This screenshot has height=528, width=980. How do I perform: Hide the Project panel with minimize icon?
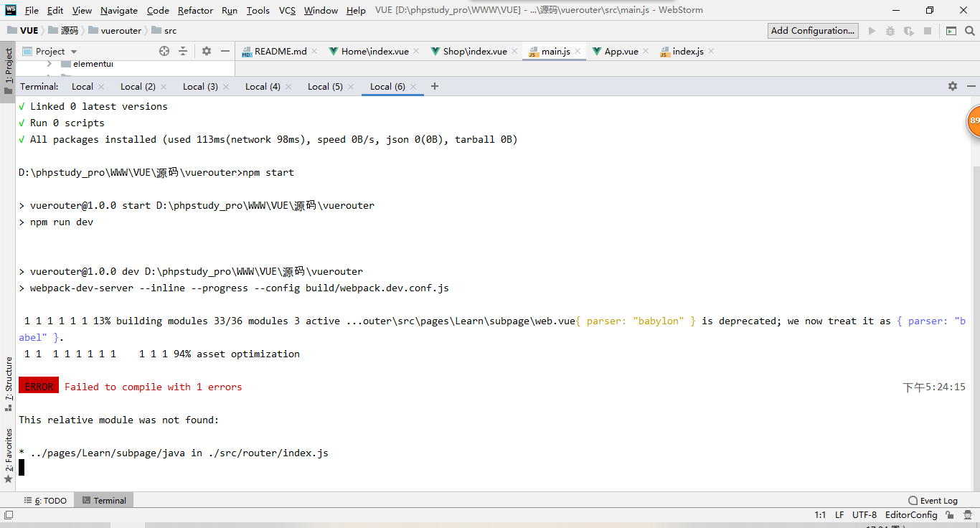tap(225, 51)
